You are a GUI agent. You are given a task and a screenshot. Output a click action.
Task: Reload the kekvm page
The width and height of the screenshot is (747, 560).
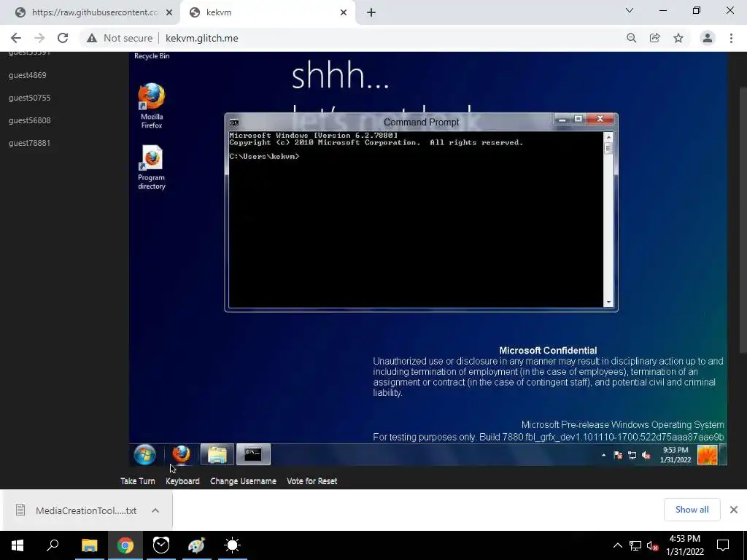63,38
